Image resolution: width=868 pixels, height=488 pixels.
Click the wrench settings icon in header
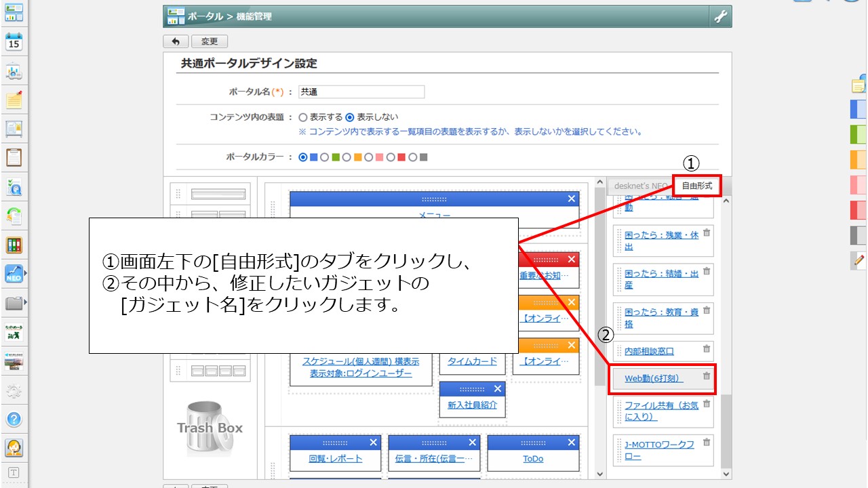[719, 17]
